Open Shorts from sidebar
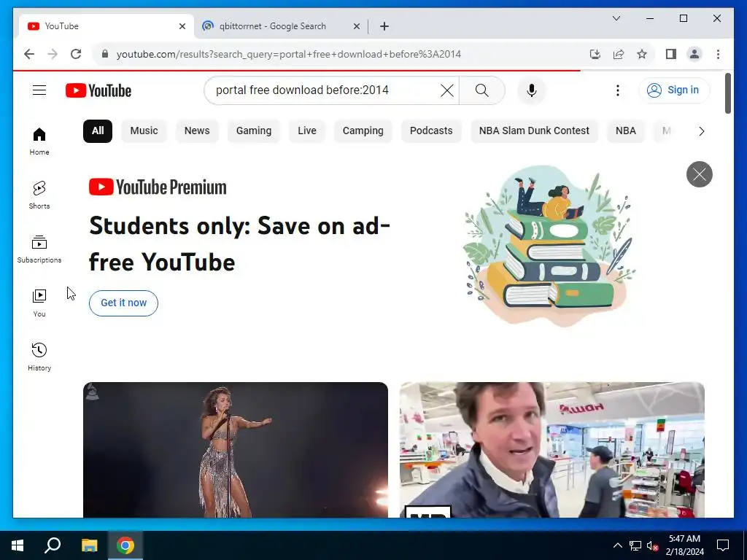The width and height of the screenshot is (747, 560). coord(39,195)
